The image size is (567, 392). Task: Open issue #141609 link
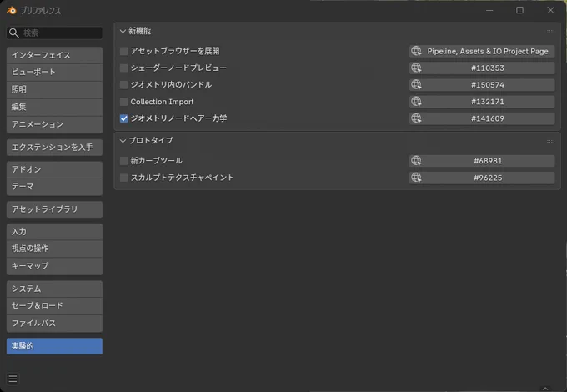[482, 118]
